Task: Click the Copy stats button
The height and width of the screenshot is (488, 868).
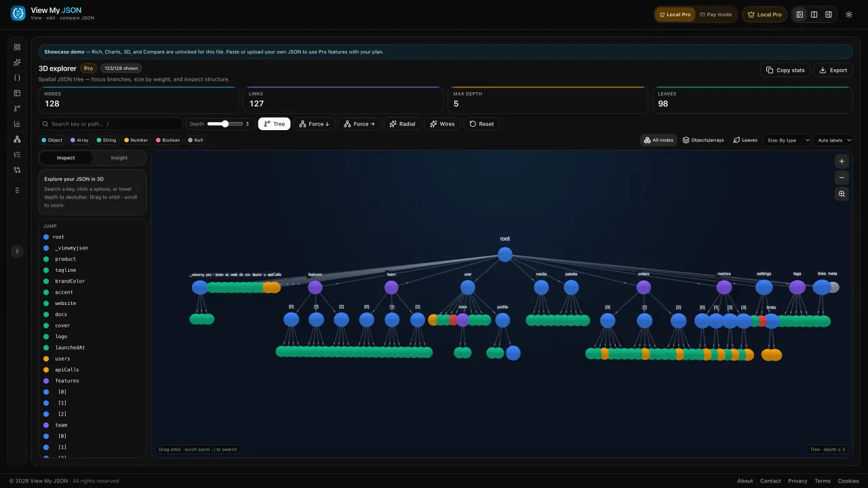Action: (x=785, y=70)
